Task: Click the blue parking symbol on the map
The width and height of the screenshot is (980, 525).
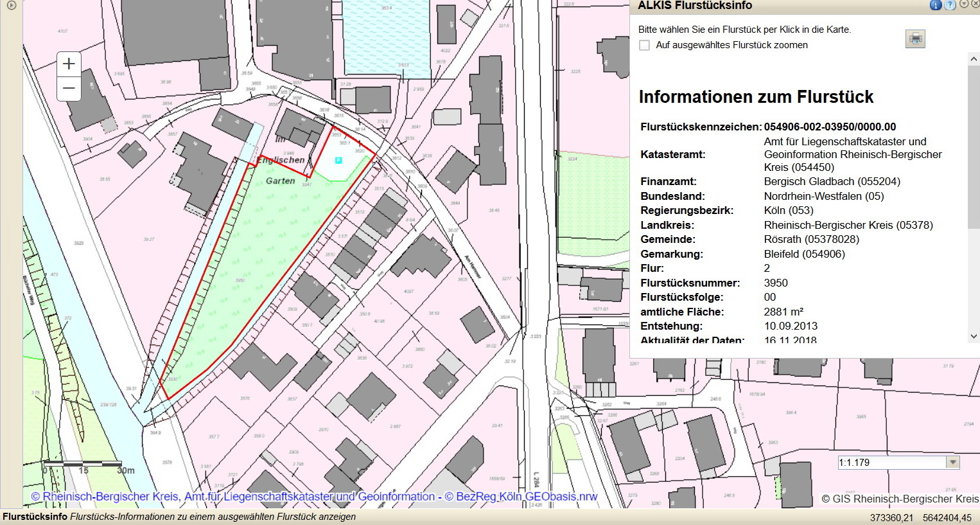Action: click(338, 160)
